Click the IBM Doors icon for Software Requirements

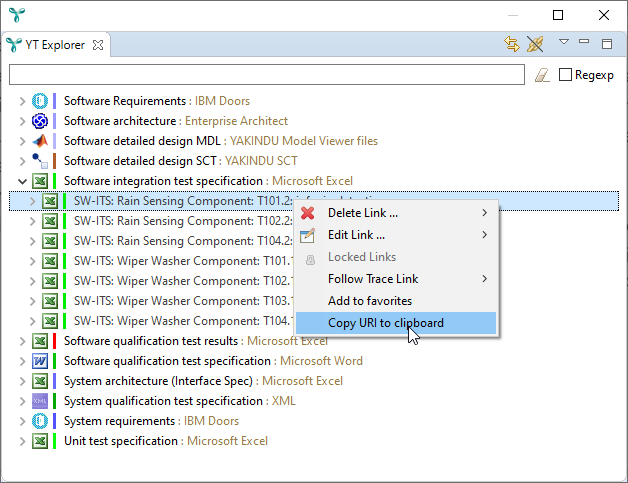(40, 101)
